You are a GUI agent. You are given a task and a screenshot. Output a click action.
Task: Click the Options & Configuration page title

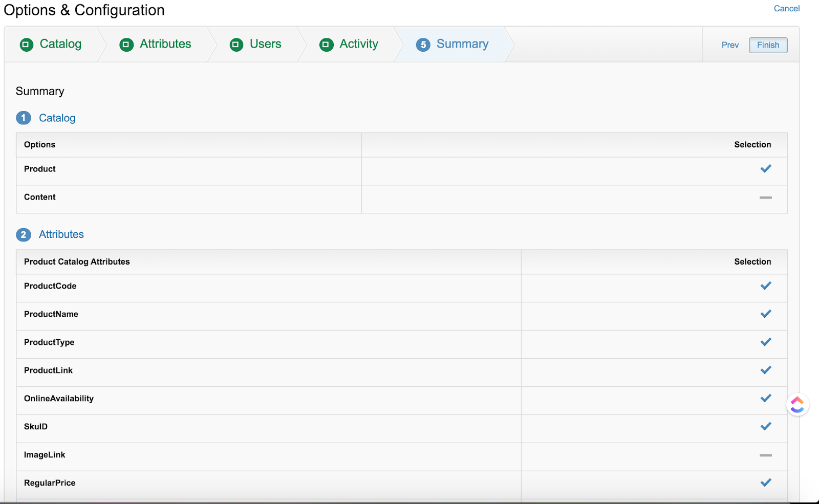(84, 10)
